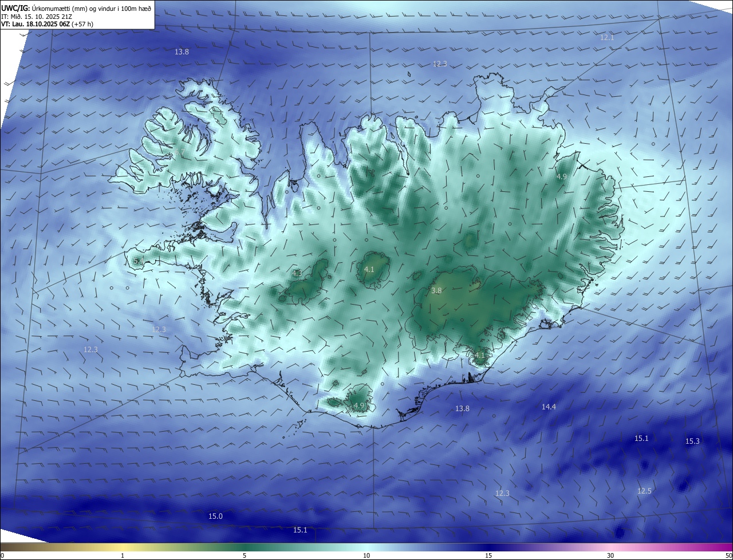The width and height of the screenshot is (733, 560).
Task: Click the 4.3 value on Langjökull glacier
Action: tap(297, 274)
